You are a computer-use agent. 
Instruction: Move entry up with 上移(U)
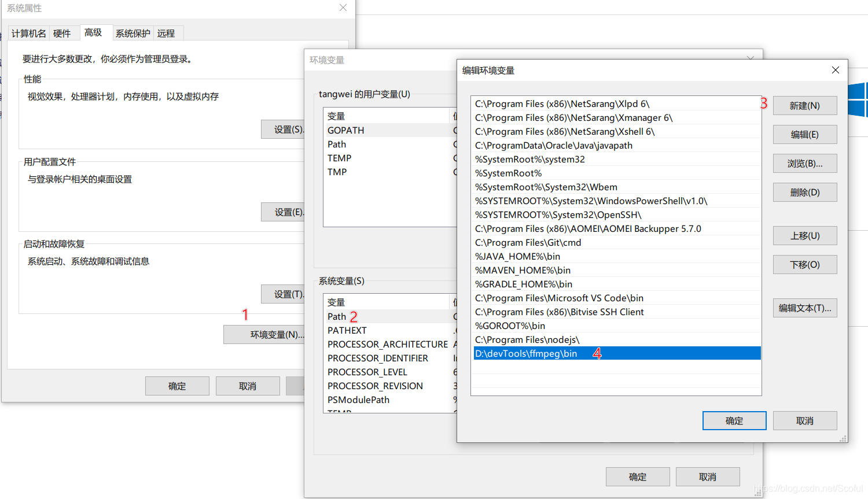(x=805, y=236)
